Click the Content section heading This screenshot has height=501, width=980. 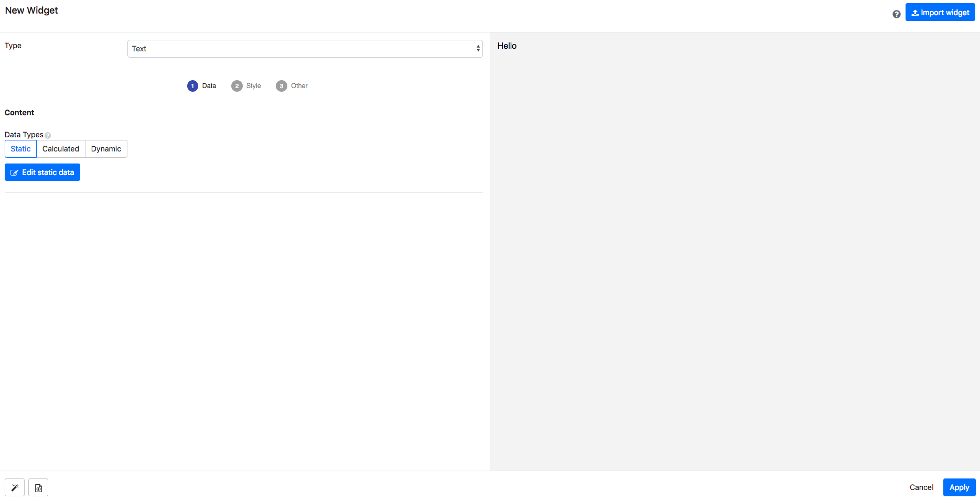(x=19, y=113)
